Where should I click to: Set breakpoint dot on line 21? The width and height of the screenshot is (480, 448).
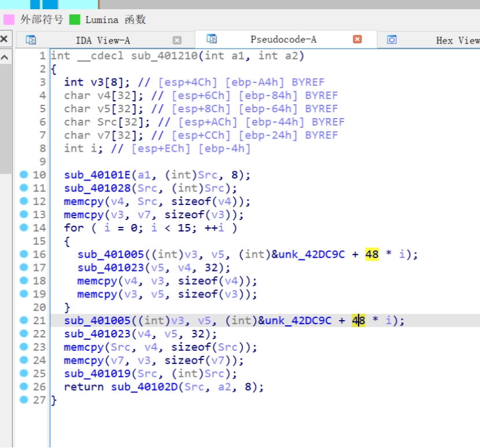(x=24, y=320)
